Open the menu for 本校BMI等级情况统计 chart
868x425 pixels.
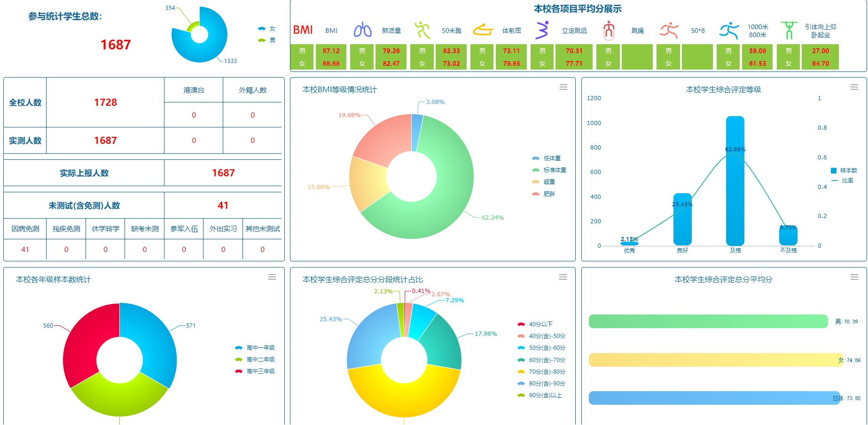(563, 87)
